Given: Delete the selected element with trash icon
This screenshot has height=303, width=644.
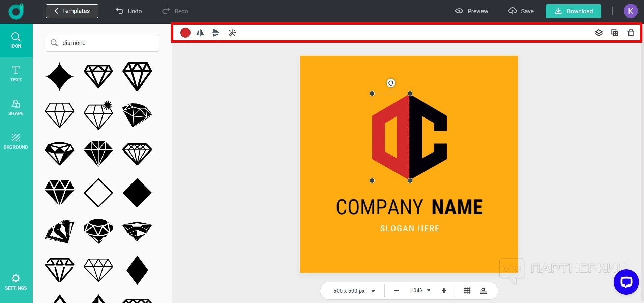Looking at the screenshot, I should pyautogui.click(x=631, y=33).
